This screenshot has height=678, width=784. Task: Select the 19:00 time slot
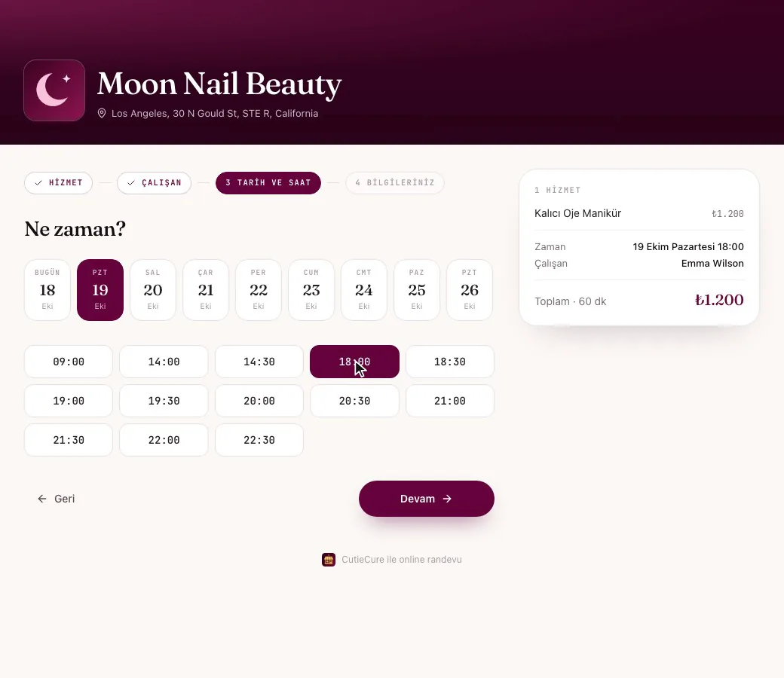(x=69, y=401)
